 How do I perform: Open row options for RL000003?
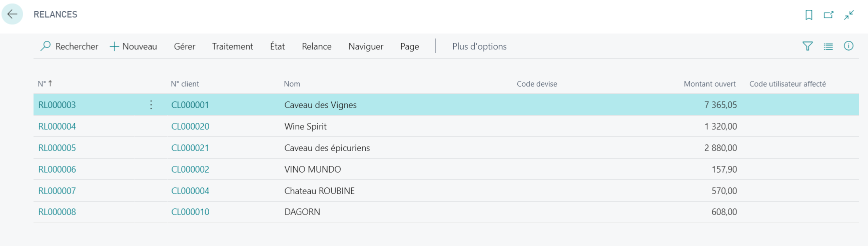click(x=151, y=104)
